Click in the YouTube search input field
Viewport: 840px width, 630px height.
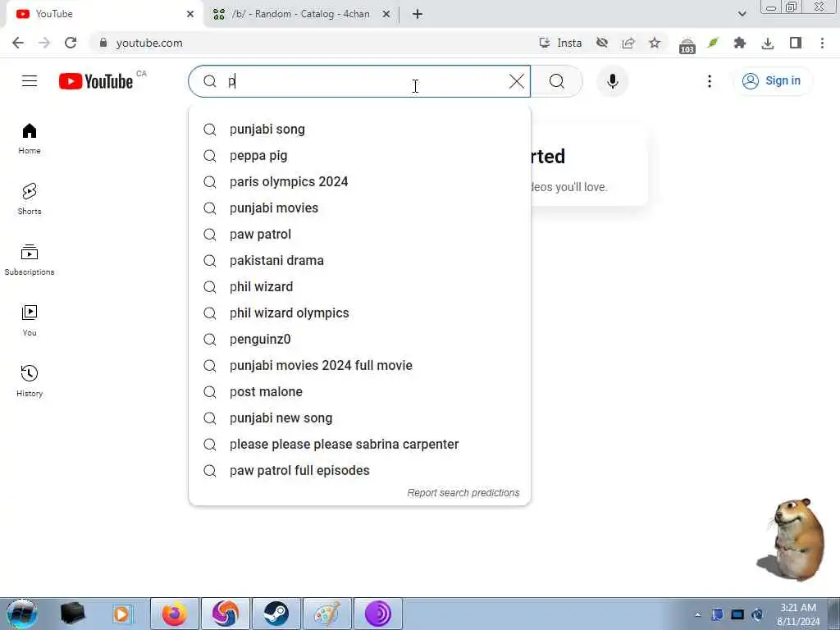(x=359, y=81)
